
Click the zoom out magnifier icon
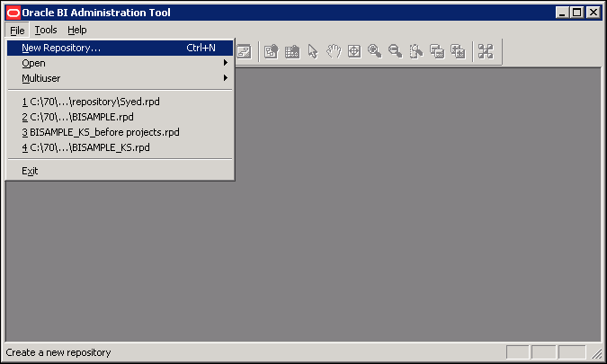pyautogui.click(x=396, y=51)
